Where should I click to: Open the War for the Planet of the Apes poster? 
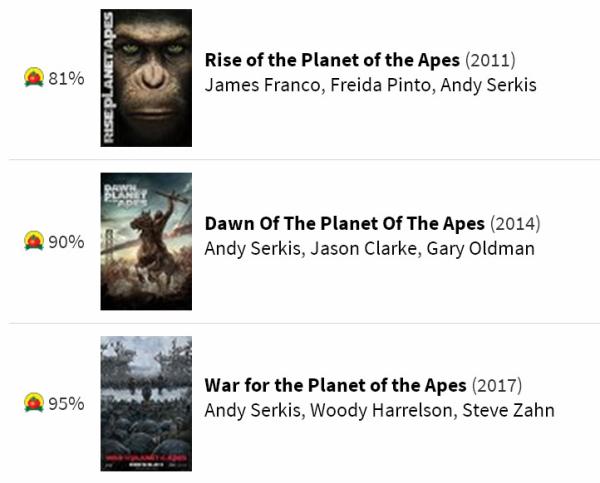pyautogui.click(x=146, y=403)
